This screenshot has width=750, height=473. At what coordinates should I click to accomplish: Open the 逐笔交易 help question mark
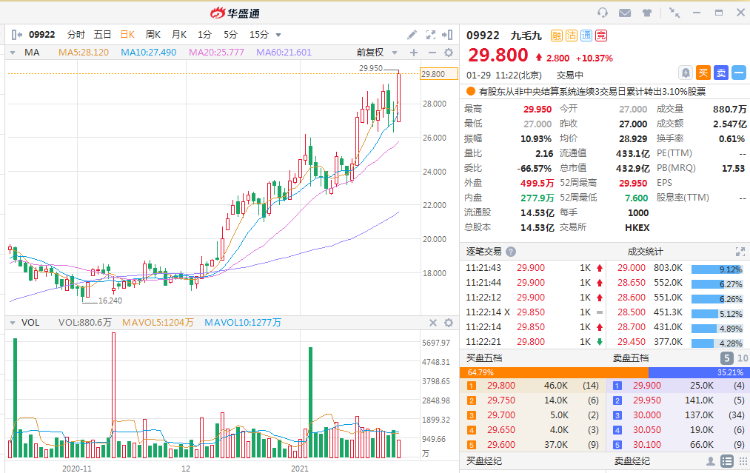(x=511, y=251)
